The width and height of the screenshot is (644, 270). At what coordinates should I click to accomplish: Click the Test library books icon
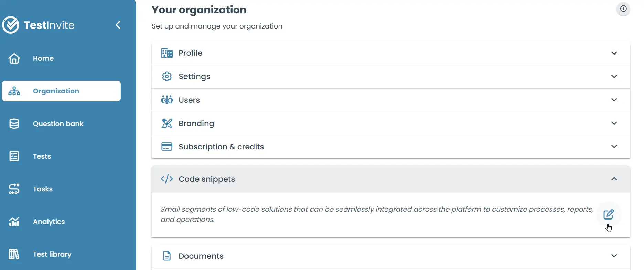[x=14, y=254]
